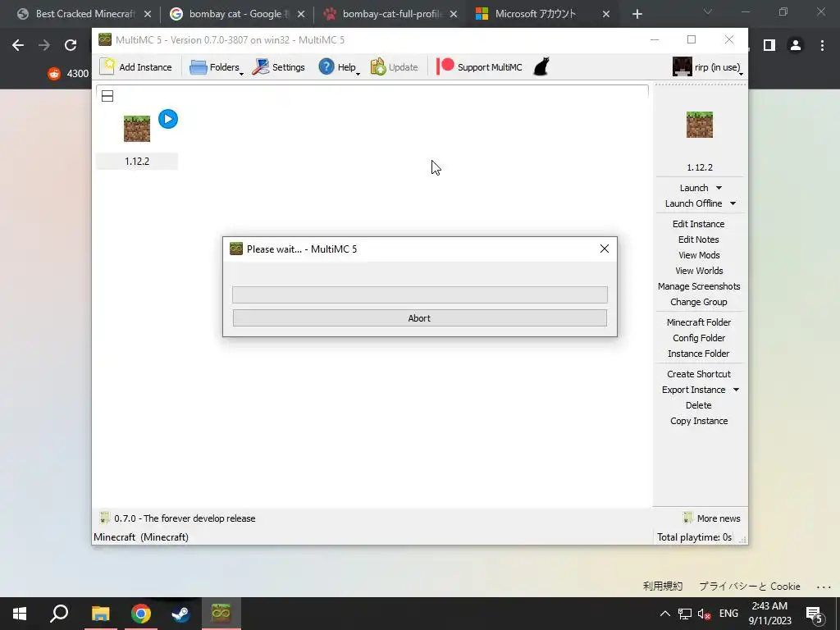Open Chrome from taskbar
This screenshot has width=840, height=630.
141,614
